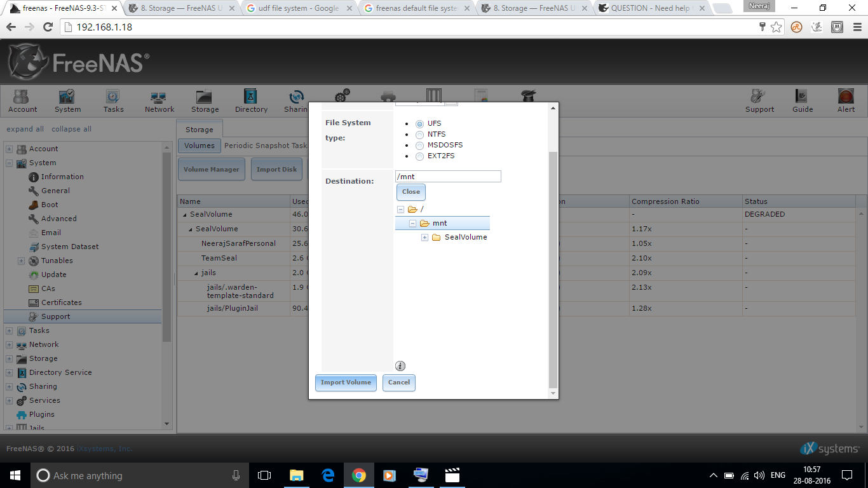Open the System toolbar icon

(67, 100)
